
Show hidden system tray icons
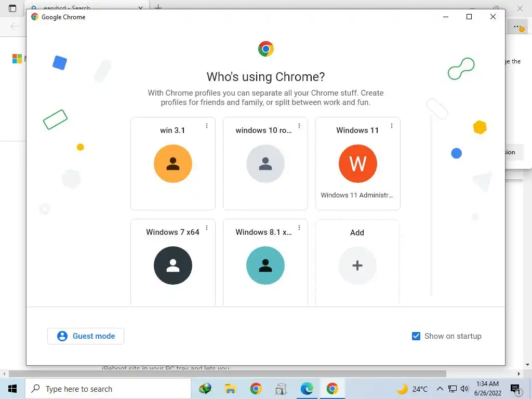(x=440, y=389)
